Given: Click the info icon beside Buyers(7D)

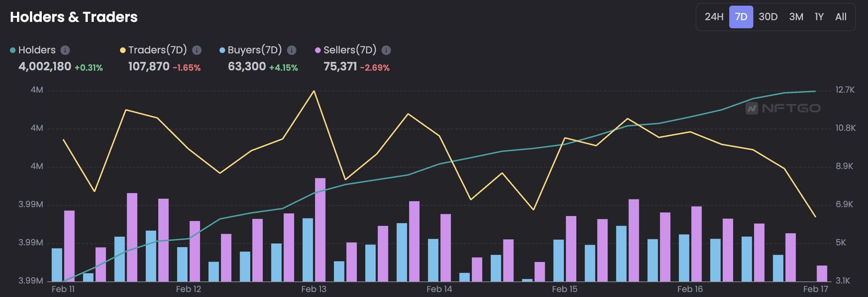Looking at the screenshot, I should coord(292,50).
